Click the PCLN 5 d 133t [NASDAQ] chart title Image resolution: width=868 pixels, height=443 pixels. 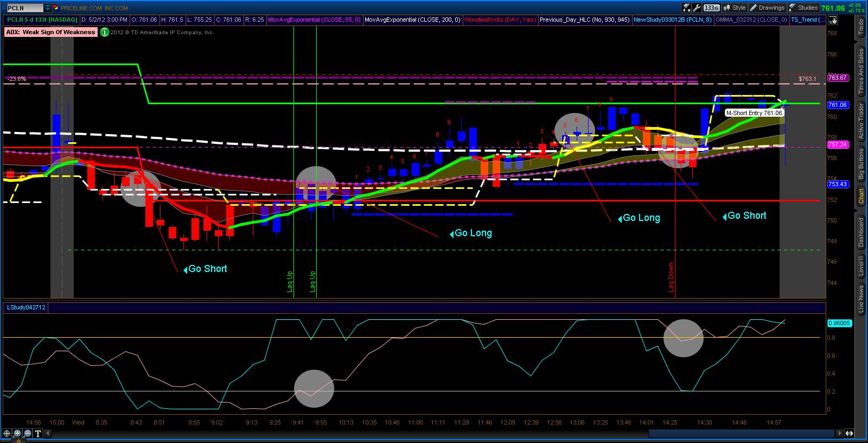[42, 20]
